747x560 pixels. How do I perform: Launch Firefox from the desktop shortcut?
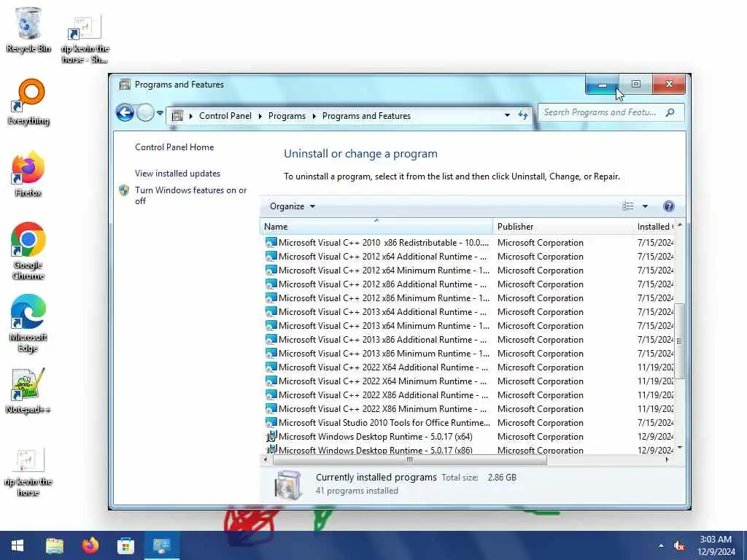coord(28,174)
